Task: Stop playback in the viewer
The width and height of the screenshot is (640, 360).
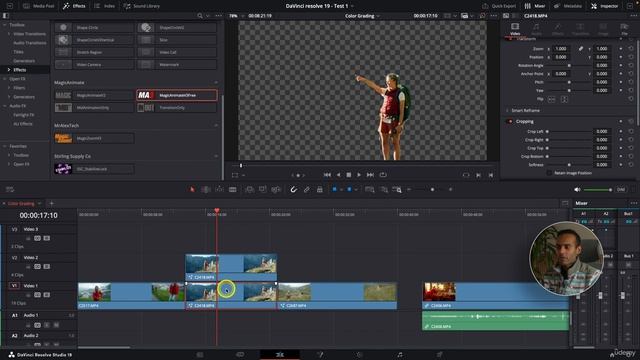Action: [349, 175]
